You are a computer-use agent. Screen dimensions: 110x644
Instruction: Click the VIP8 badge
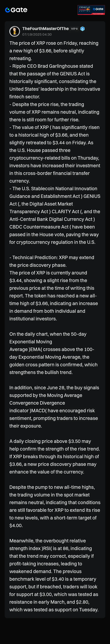(74, 29)
